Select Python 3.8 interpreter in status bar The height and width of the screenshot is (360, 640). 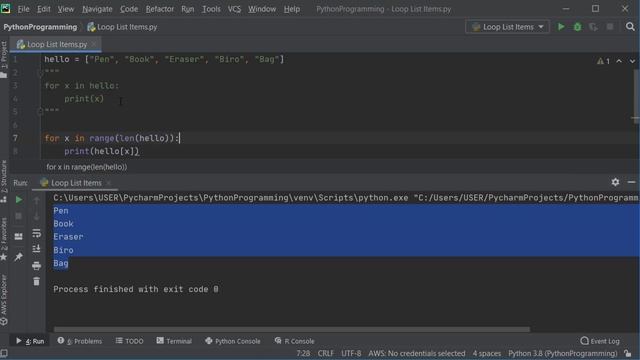pyautogui.click(x=562, y=353)
